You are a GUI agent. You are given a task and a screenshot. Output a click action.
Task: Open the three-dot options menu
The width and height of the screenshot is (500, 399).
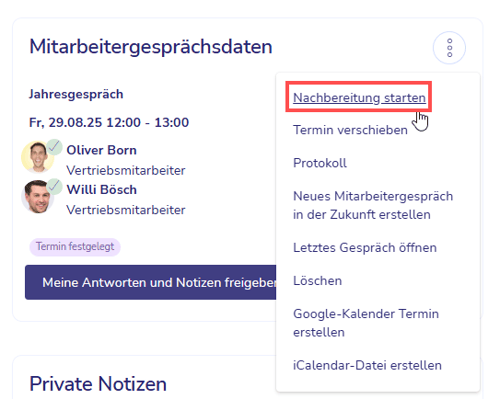449,48
